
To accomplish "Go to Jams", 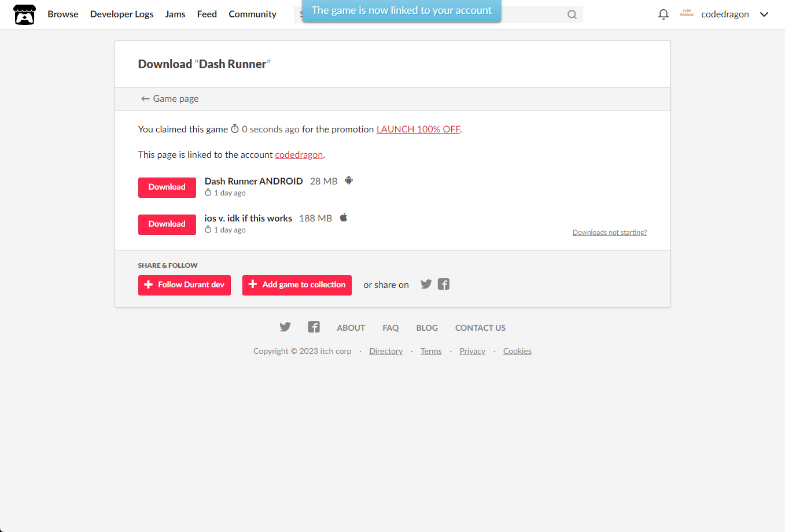I will click(175, 14).
